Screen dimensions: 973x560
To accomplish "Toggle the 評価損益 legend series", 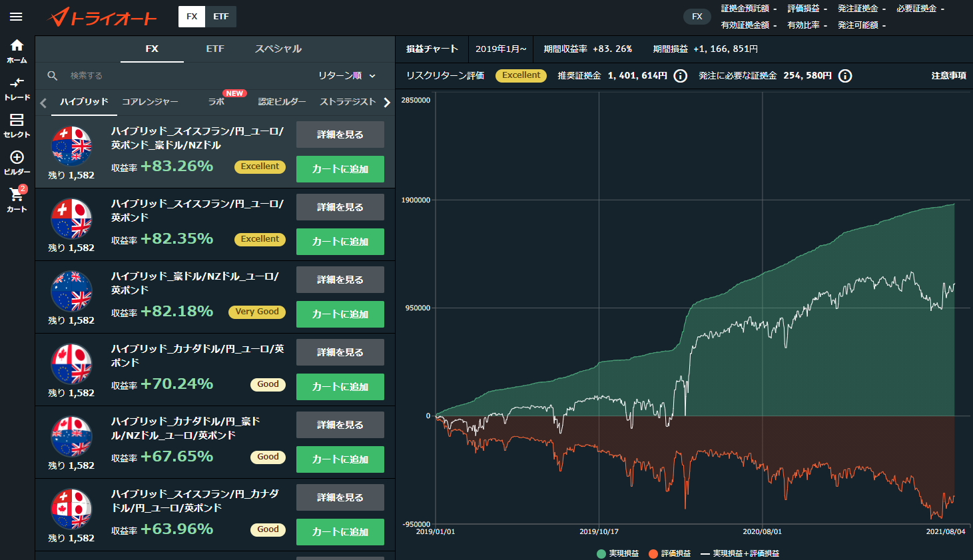I will [x=669, y=553].
